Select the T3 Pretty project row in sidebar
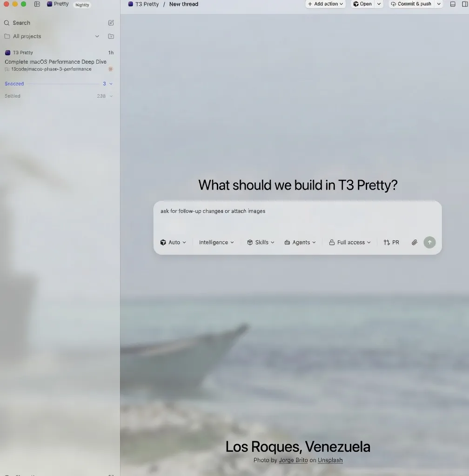Screen dimensions: 469x476 pos(59,53)
